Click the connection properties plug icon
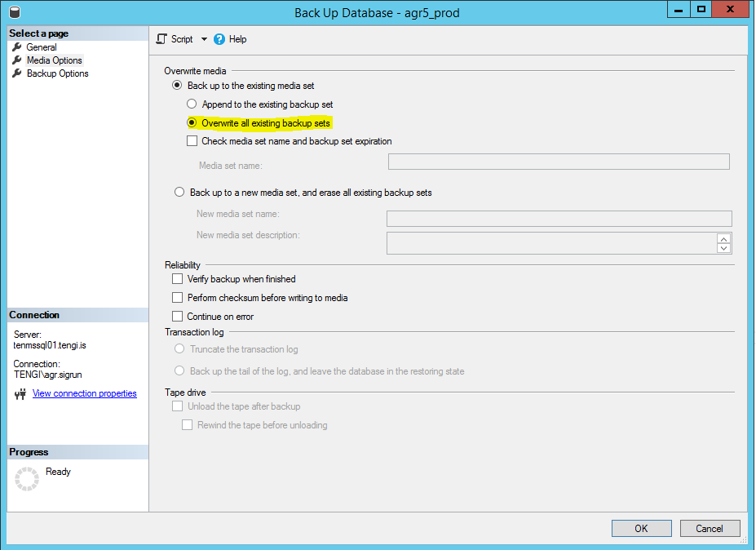 (20, 394)
